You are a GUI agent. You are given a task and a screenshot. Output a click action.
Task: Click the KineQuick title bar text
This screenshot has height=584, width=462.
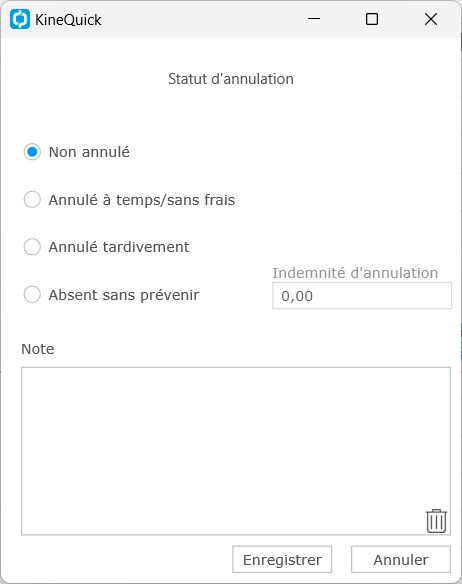coord(68,20)
